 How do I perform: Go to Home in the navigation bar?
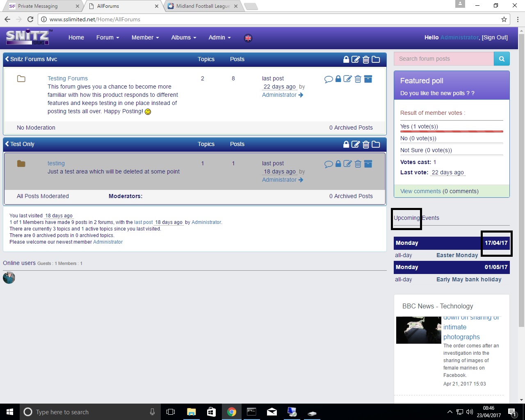pyautogui.click(x=76, y=37)
